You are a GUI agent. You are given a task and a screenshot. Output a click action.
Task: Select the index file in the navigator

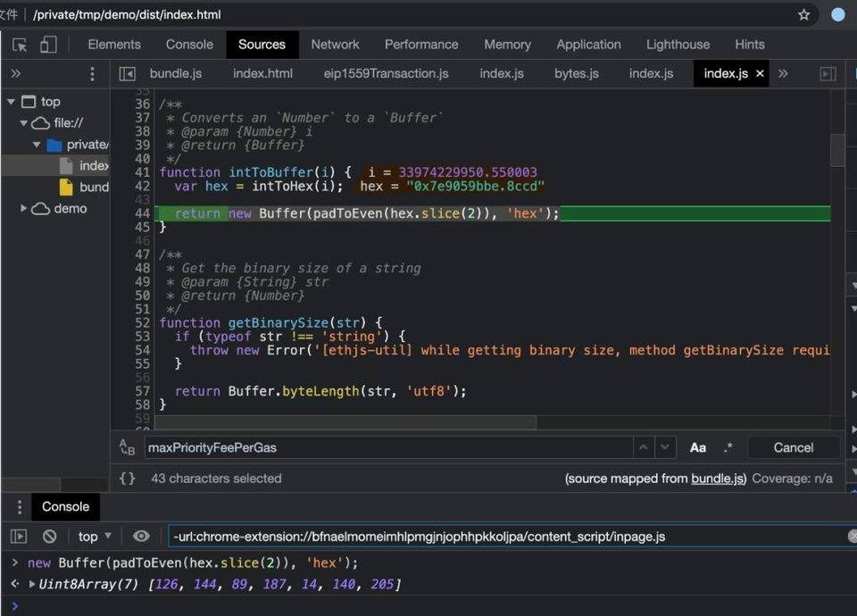[x=84, y=166]
